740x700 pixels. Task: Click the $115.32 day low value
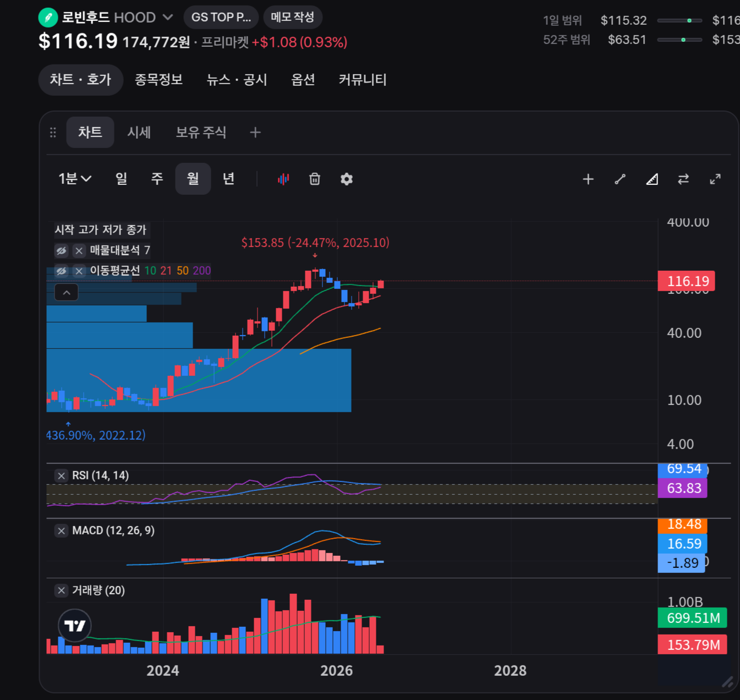623,20
